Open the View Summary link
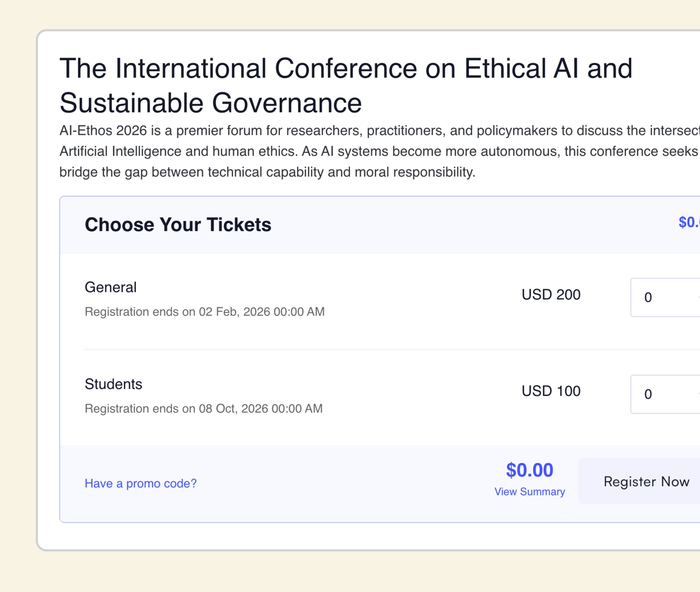Image resolution: width=700 pixels, height=592 pixels. coord(530,492)
